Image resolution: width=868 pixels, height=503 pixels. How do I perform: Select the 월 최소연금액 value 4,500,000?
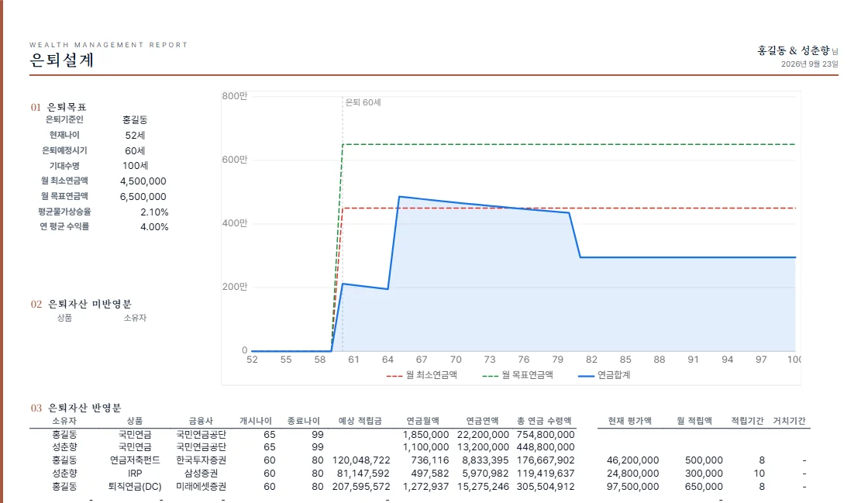tap(143, 181)
